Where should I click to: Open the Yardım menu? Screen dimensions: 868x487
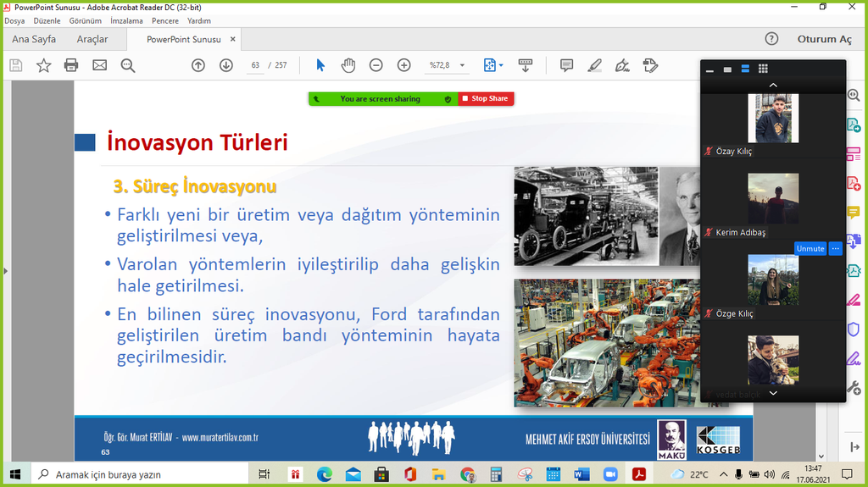click(x=198, y=20)
